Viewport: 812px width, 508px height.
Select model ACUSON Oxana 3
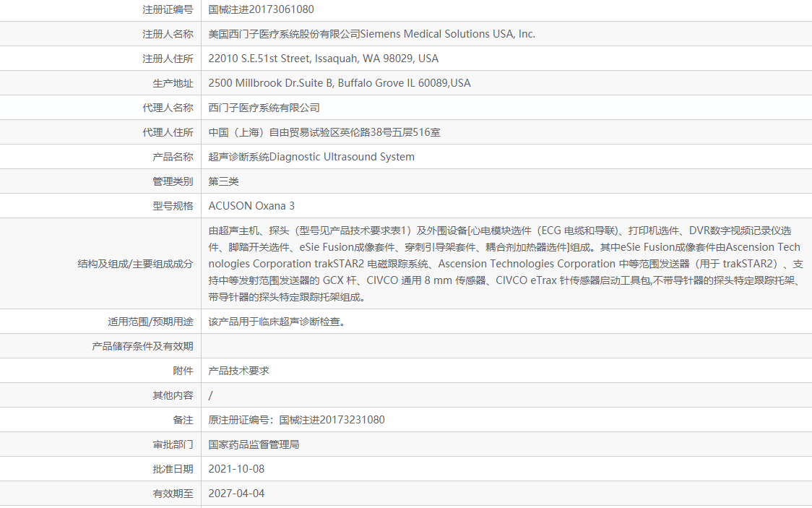[x=251, y=206]
